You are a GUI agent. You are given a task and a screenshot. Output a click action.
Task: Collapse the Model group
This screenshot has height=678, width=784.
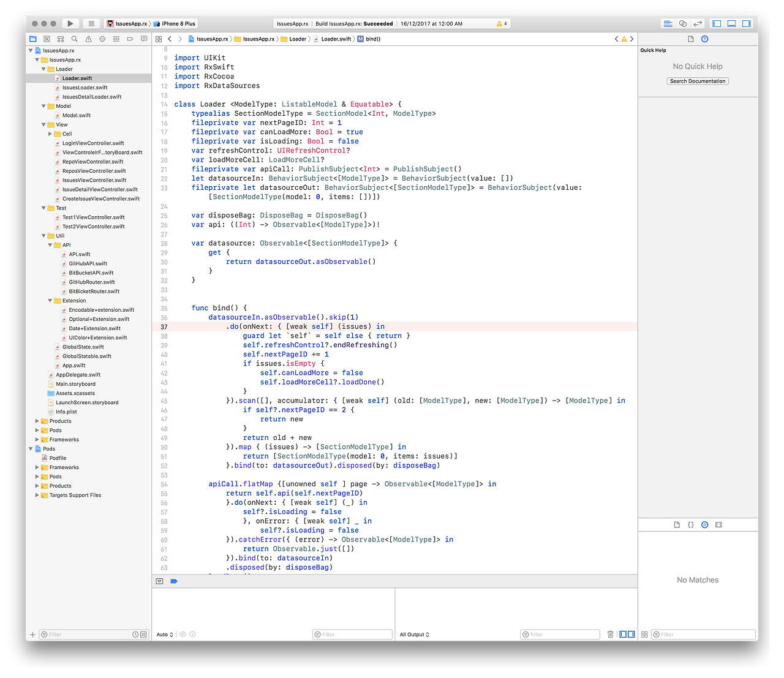(x=43, y=106)
